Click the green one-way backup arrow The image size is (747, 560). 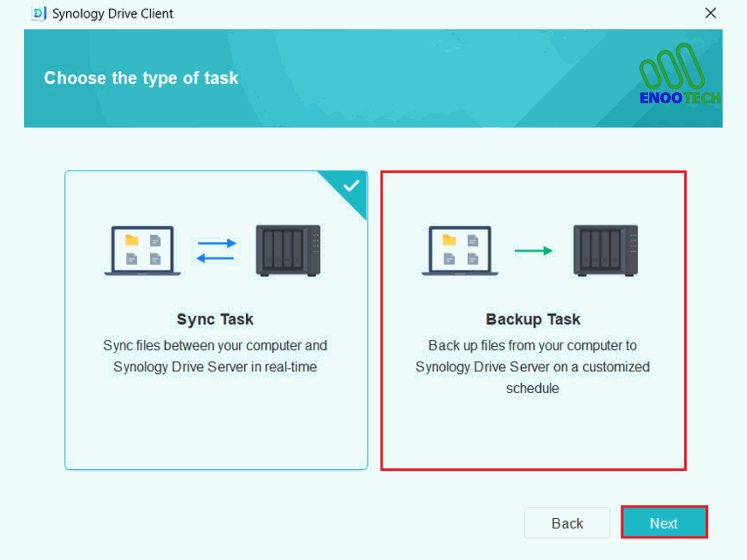[x=533, y=251]
